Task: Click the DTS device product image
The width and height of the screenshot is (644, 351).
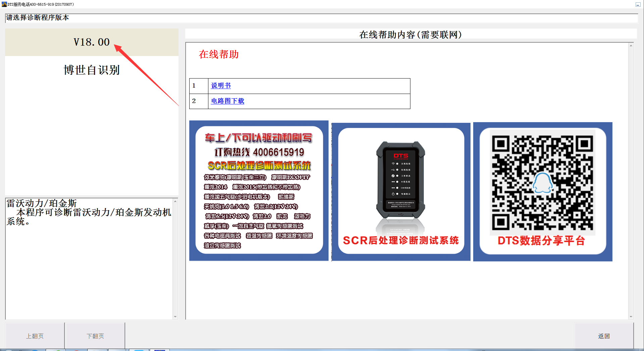Action: pos(401,192)
